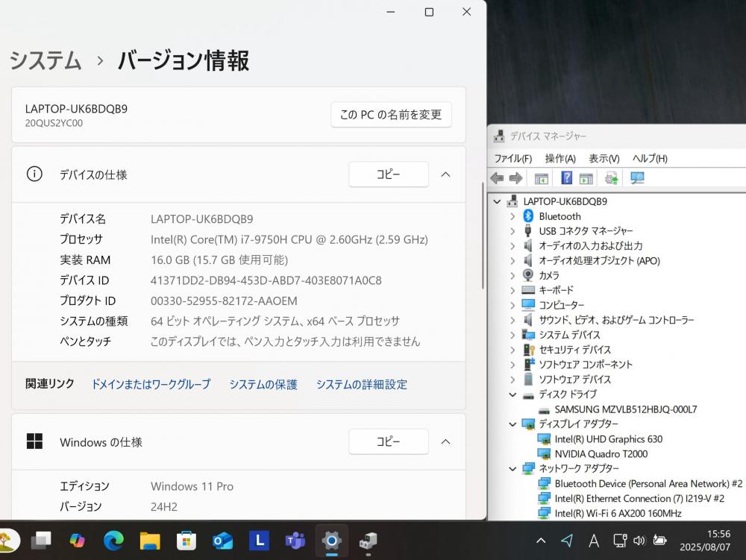Click the device specifications info icon
The image size is (746, 560).
pos(34,174)
